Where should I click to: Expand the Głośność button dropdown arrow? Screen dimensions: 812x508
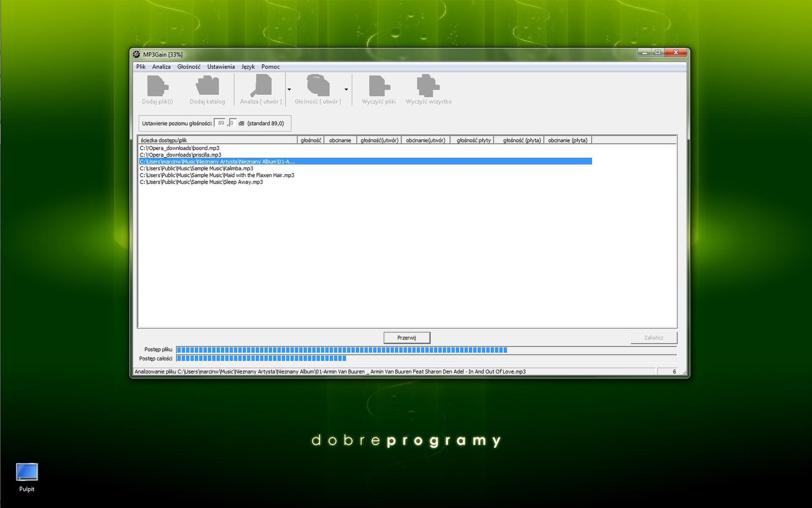click(x=346, y=90)
